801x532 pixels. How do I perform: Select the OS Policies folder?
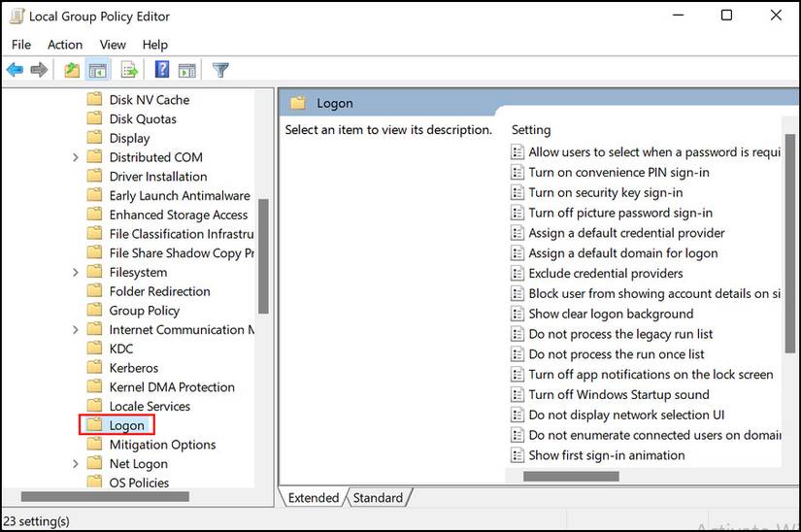(x=139, y=482)
